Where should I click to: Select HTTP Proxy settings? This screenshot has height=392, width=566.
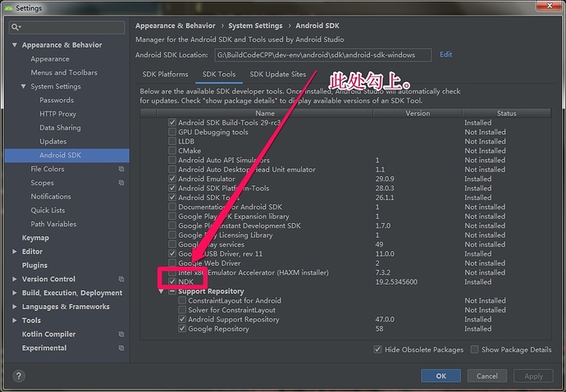pos(57,114)
